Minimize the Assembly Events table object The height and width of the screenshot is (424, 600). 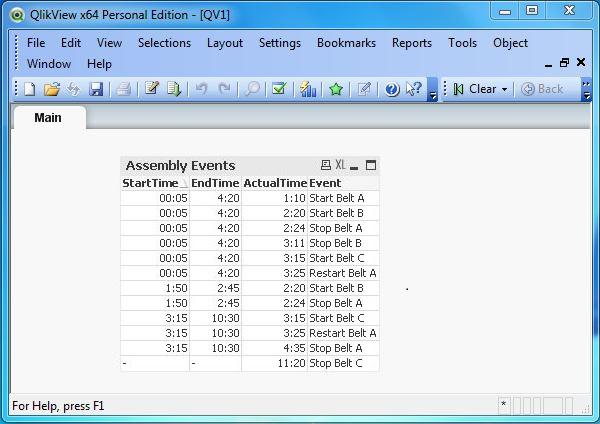point(354,166)
